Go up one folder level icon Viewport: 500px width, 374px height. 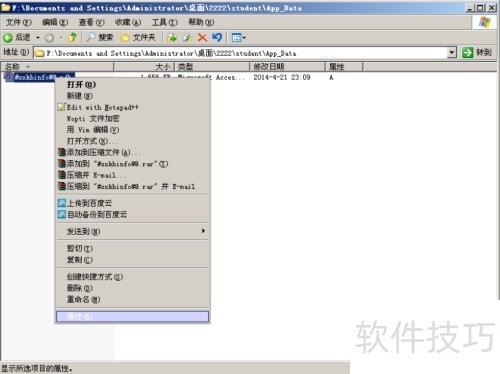tap(72, 38)
